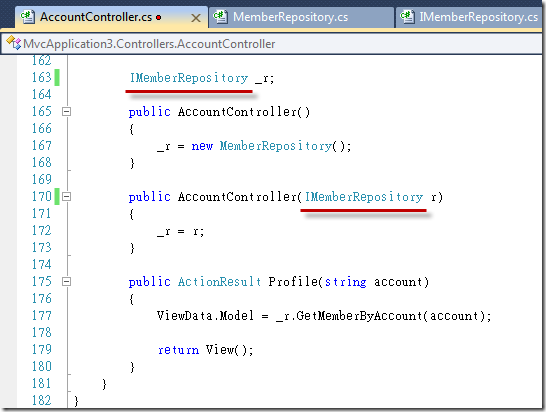Collapse the parameterless AccountController constructor at line 165
Screen dimensions: 546x412
66,112
